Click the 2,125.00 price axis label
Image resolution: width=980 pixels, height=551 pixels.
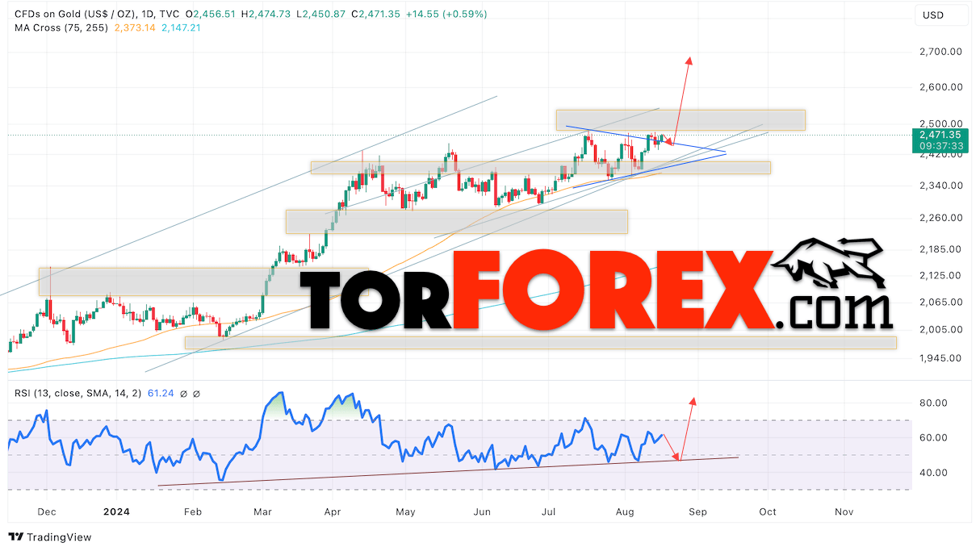pos(941,276)
